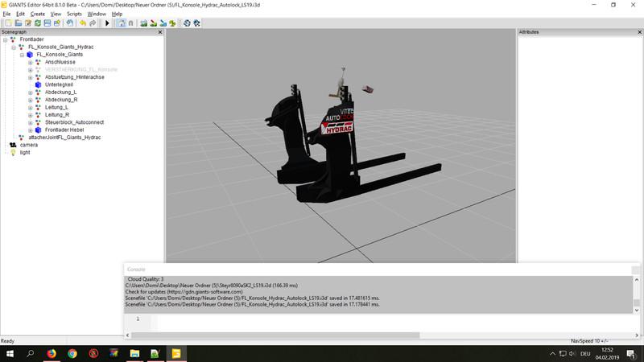
Task: Click the blue cube icon beside Unterlegkeil
Action: pyautogui.click(x=38, y=84)
